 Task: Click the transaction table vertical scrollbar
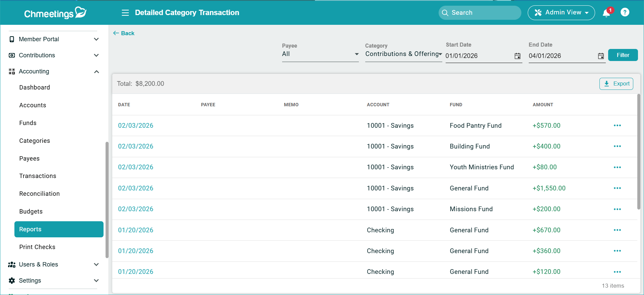pyautogui.click(x=639, y=152)
